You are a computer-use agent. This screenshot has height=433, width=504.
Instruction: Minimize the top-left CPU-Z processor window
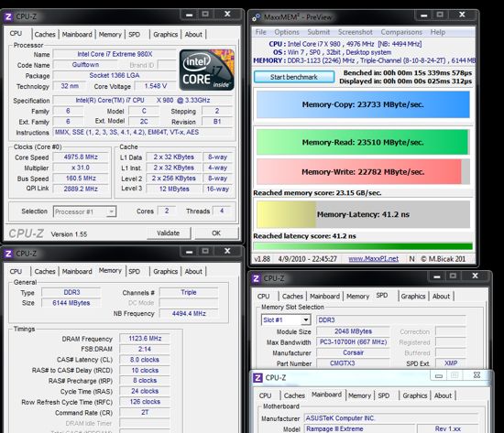[190, 15]
